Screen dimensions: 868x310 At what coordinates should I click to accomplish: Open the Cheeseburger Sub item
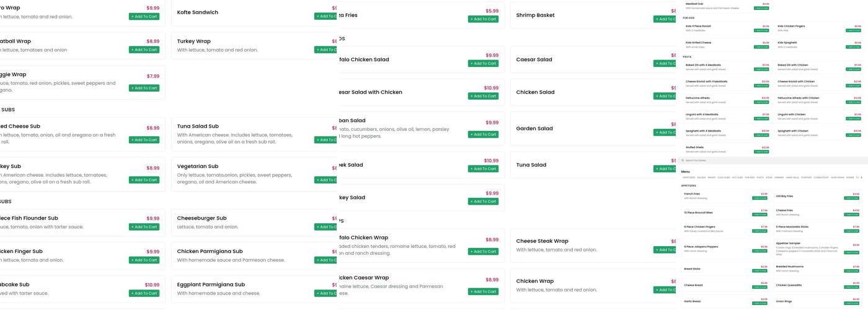click(x=201, y=218)
